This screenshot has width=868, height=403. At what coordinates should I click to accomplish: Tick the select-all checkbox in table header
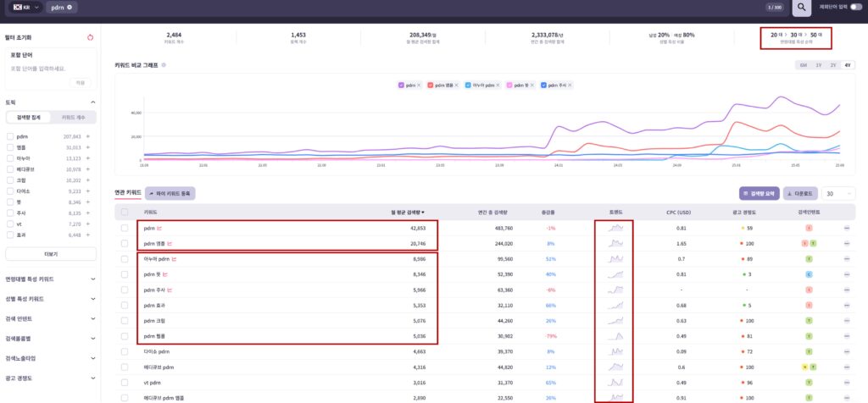coord(125,213)
